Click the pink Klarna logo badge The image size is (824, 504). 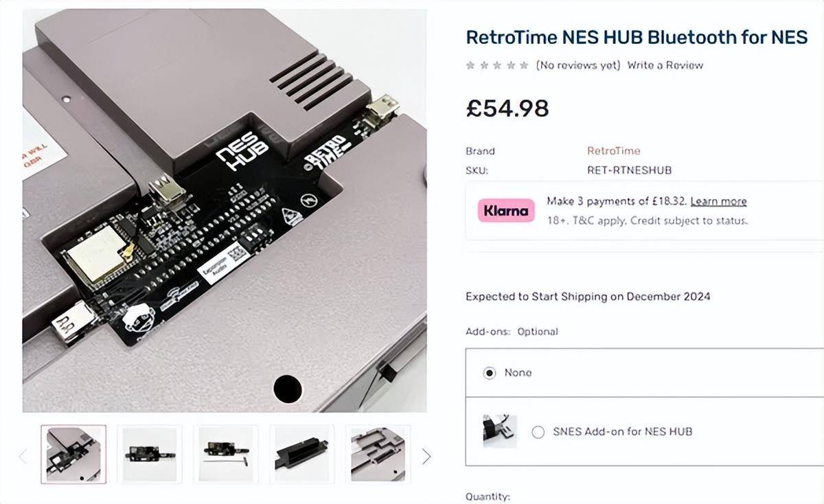(x=507, y=211)
